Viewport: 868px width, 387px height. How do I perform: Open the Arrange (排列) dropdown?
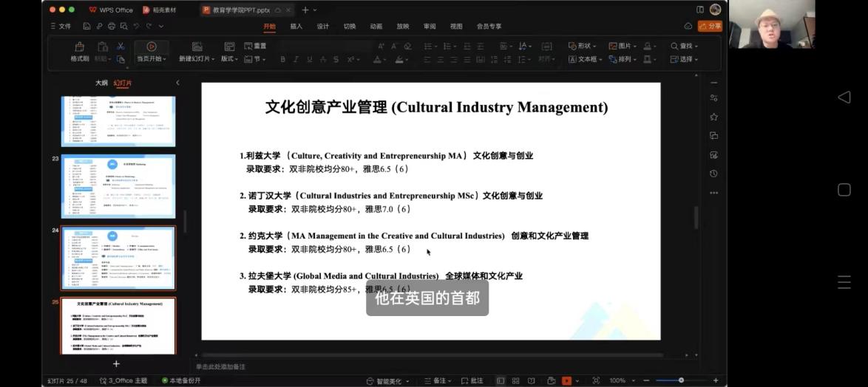point(623,59)
